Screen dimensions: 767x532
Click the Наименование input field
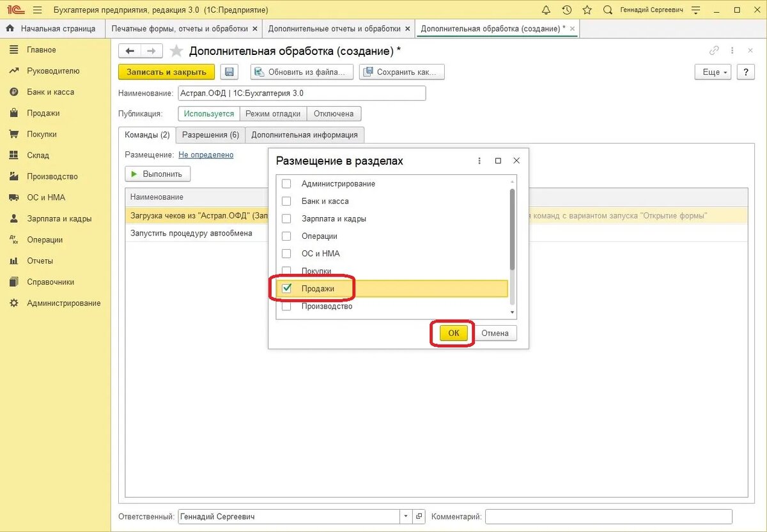click(302, 93)
